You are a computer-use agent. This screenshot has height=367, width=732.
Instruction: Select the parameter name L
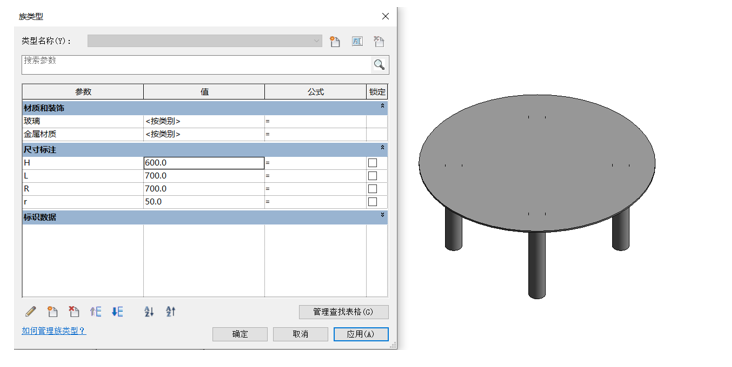(x=83, y=176)
